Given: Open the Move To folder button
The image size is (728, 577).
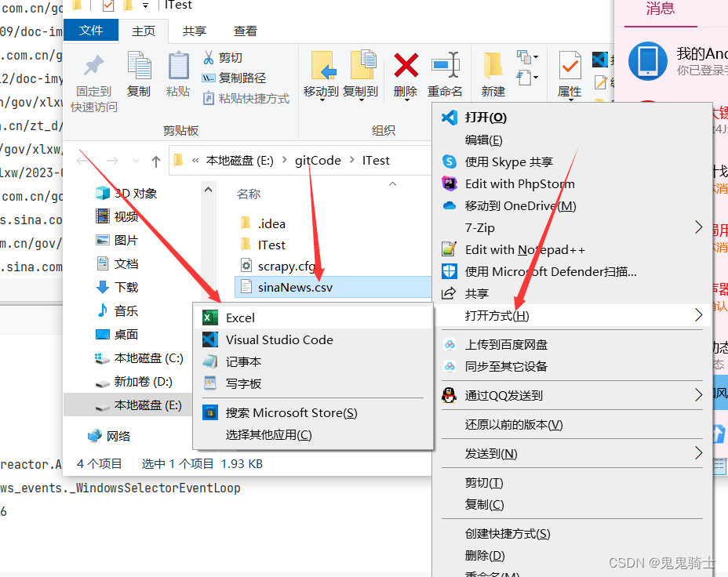Looking at the screenshot, I should click(322, 75).
